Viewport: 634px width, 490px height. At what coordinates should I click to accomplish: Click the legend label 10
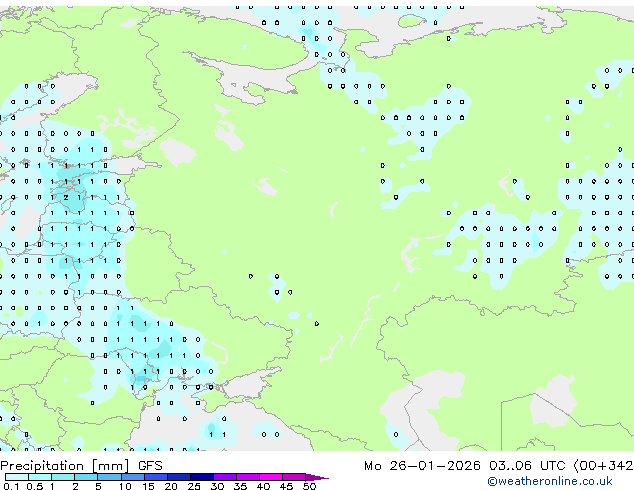125,486
